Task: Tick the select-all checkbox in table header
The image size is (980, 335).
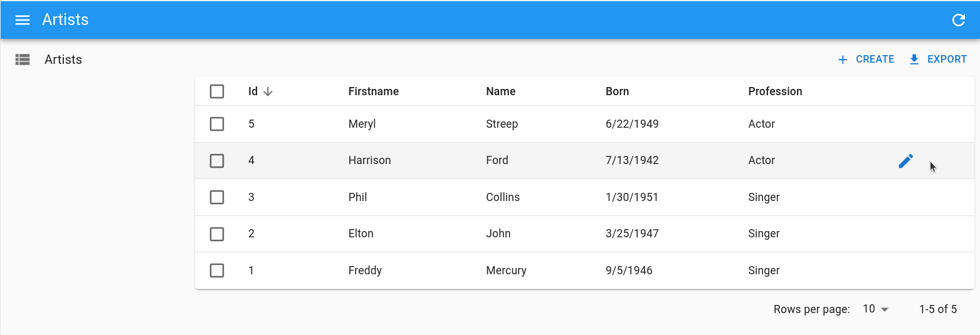Action: tap(217, 91)
